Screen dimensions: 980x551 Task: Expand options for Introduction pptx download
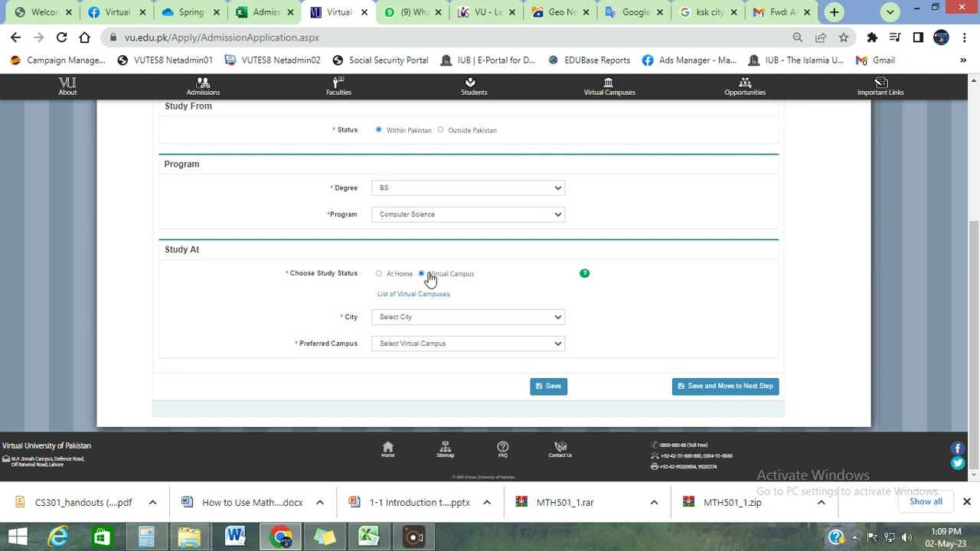487,502
